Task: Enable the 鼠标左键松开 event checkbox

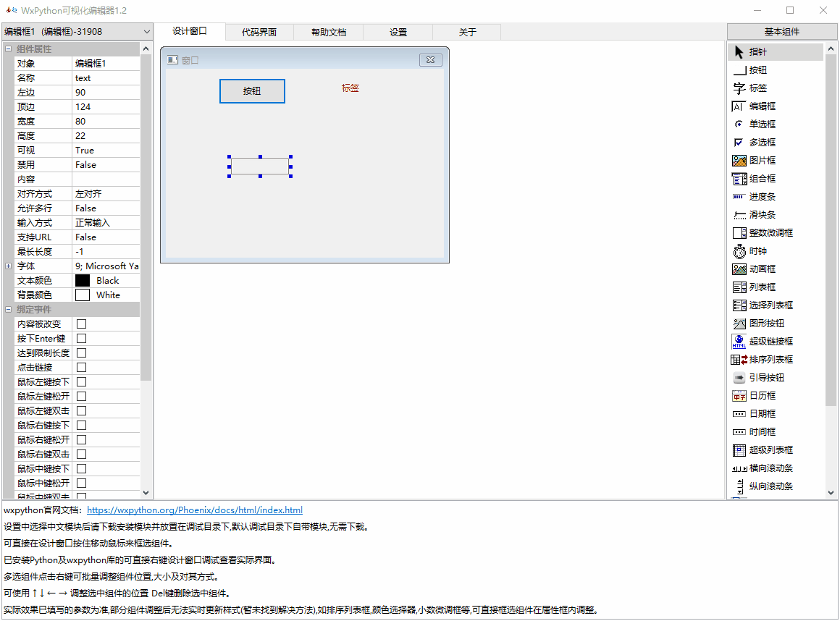Action: (x=81, y=396)
